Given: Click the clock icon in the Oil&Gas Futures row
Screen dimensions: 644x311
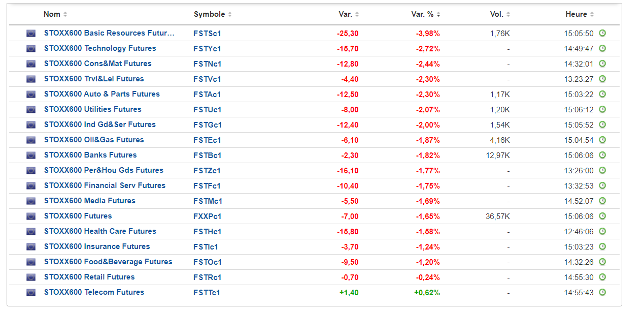Looking at the screenshot, I should click(x=602, y=140).
